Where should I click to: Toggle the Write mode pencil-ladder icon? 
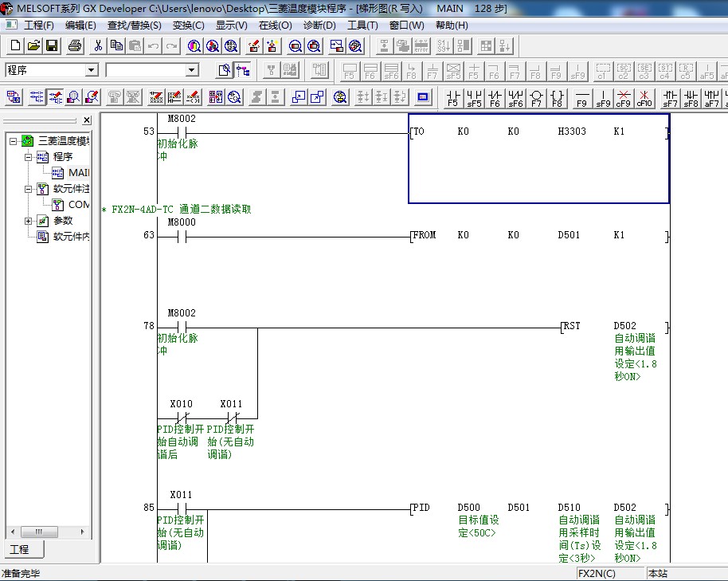(55, 97)
